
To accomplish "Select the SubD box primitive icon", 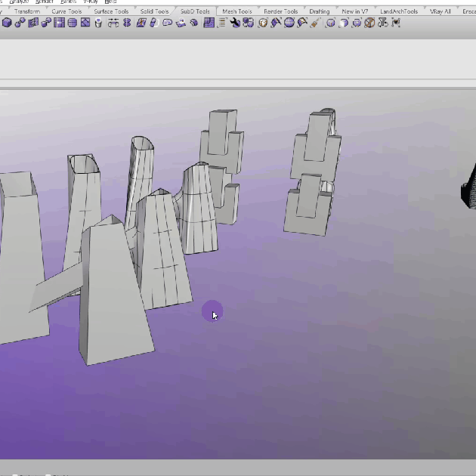I will [7, 23].
